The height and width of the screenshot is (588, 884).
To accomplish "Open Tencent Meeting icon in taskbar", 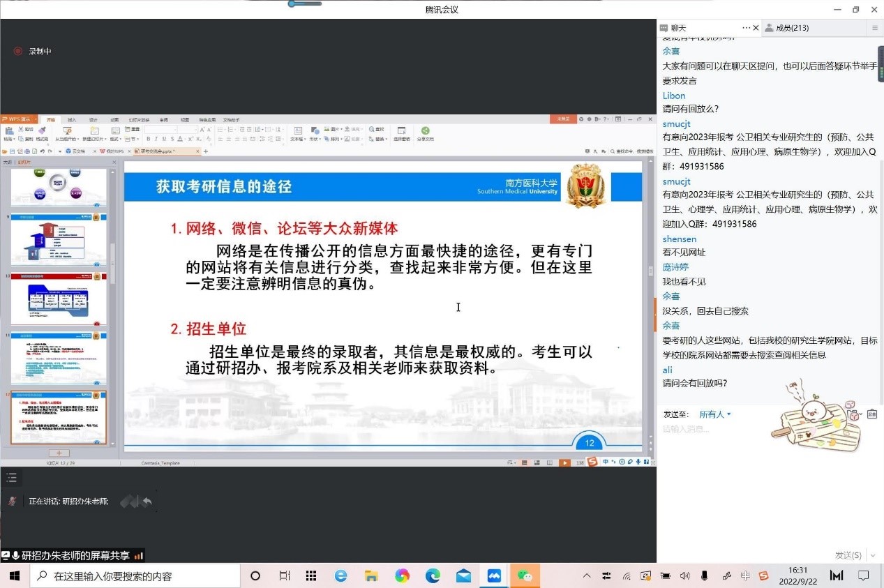I will click(x=494, y=575).
